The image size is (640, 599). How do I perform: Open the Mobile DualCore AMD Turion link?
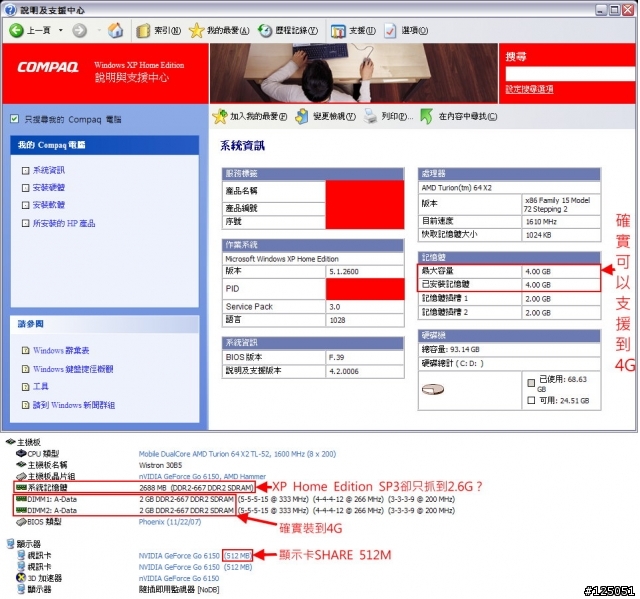coord(237,454)
